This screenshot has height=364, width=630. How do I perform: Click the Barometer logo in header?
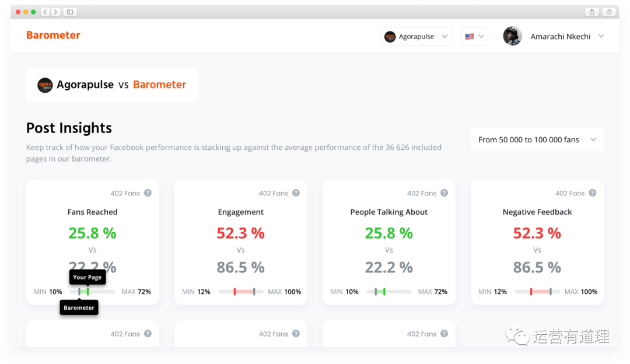tap(53, 36)
